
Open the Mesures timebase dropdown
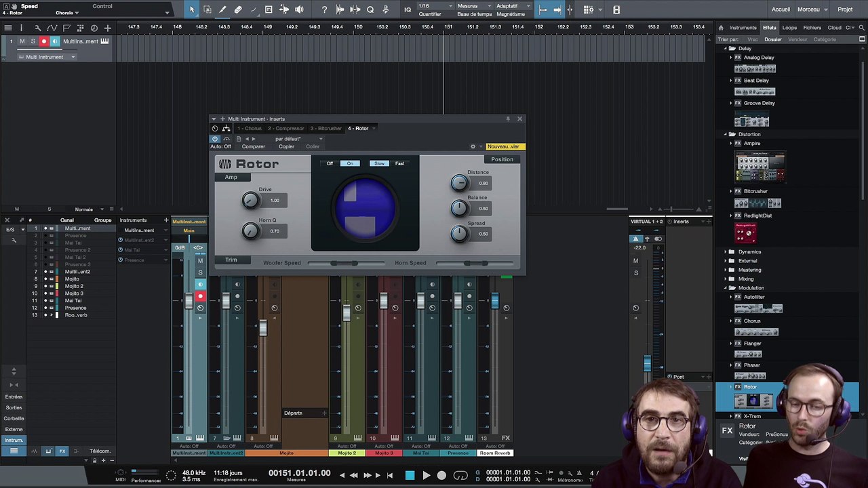475,6
